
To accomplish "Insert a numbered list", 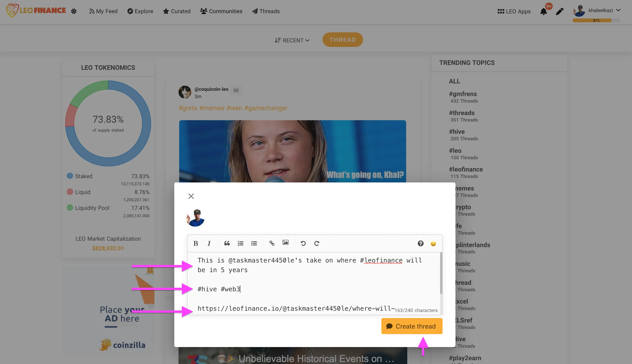I will (x=240, y=243).
